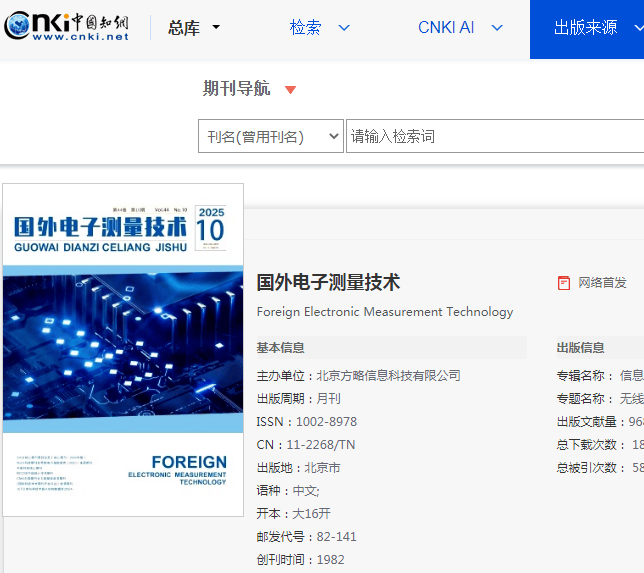Open the CNKI AI menu

click(460, 28)
